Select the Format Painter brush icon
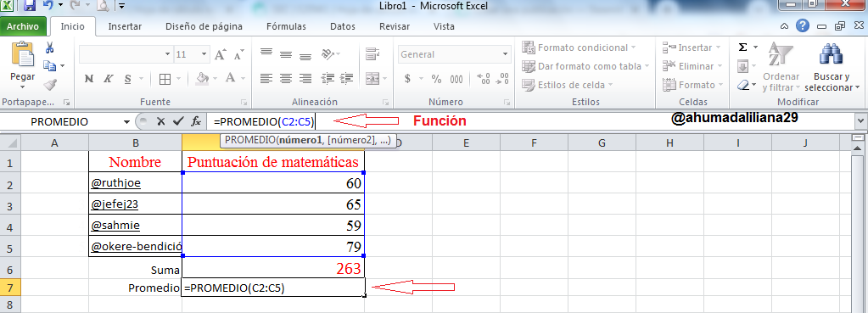 [x=50, y=85]
